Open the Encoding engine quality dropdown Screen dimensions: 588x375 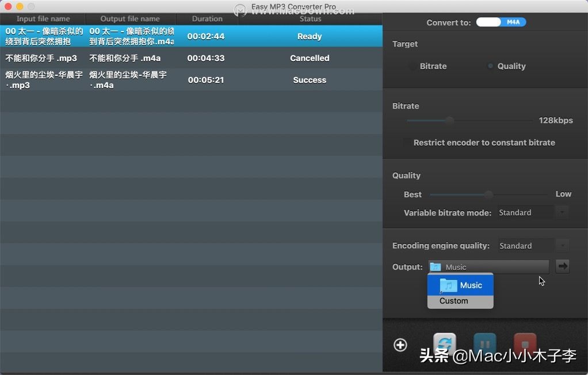click(x=562, y=246)
